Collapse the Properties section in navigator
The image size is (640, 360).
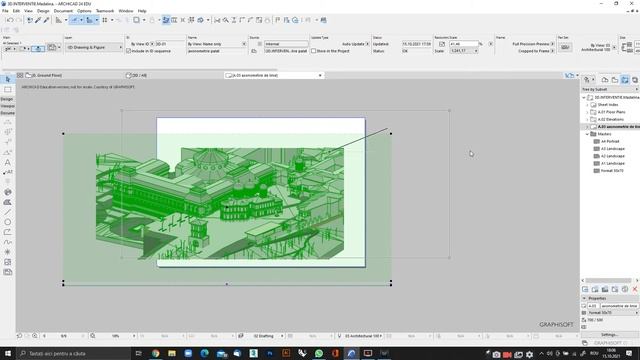[x=584, y=298]
